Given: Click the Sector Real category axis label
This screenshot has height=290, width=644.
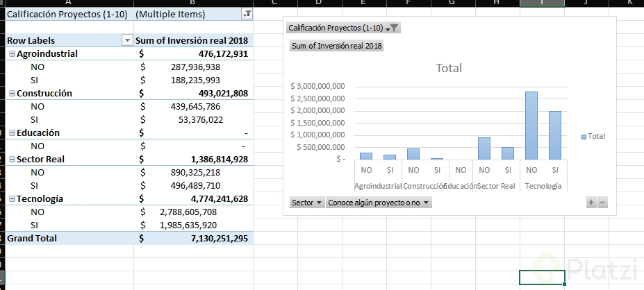Looking at the screenshot, I should click(x=496, y=186).
